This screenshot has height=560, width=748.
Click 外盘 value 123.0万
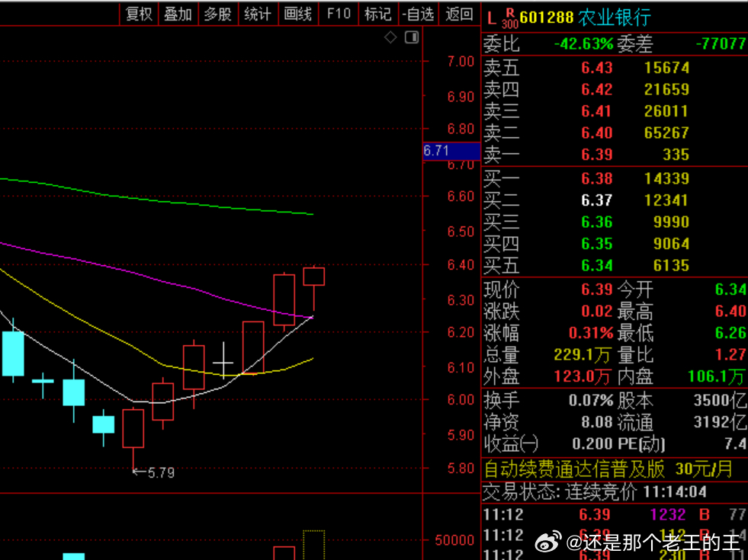(583, 376)
